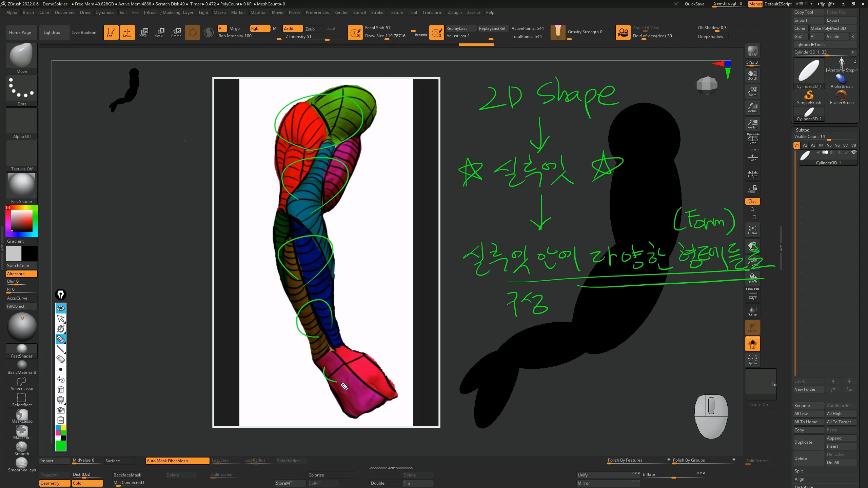
Task: Toggle Solo mode on
Action: [x=752, y=344]
